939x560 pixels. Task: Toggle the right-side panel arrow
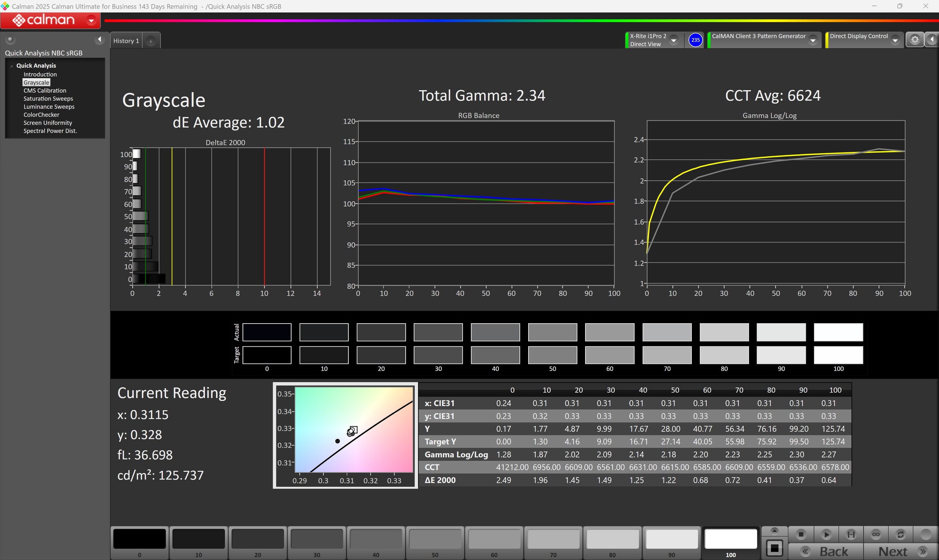pyautogui.click(x=932, y=40)
